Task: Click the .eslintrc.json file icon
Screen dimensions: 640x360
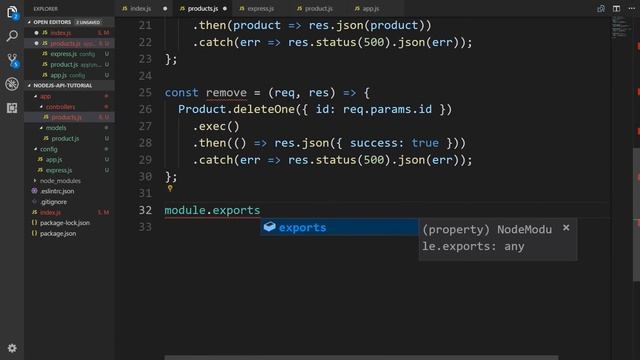Action: (34, 191)
